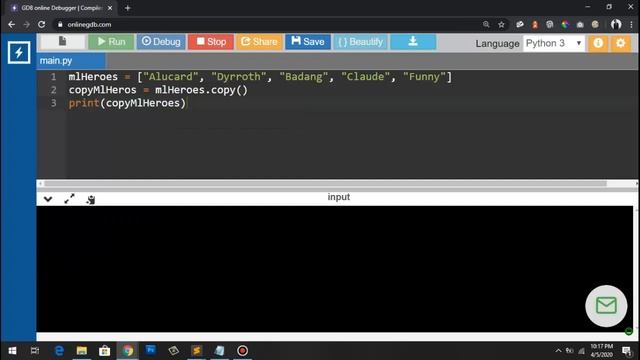Open the notification center icon
The width and height of the screenshot is (640, 360).
coord(627,351)
